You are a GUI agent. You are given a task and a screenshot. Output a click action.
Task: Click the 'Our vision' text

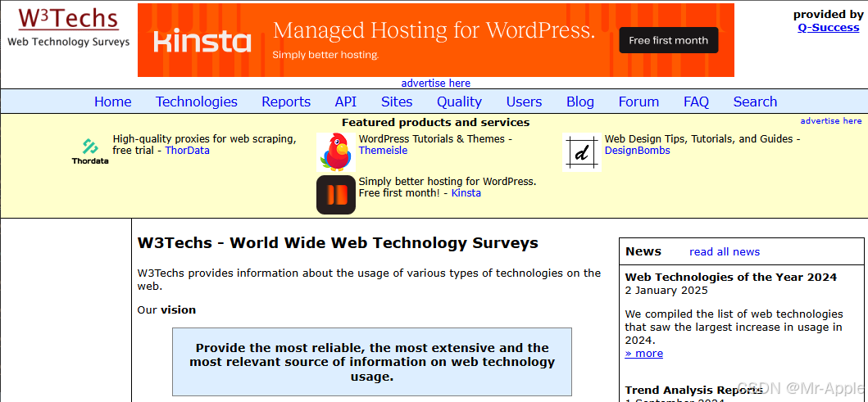coord(166,309)
